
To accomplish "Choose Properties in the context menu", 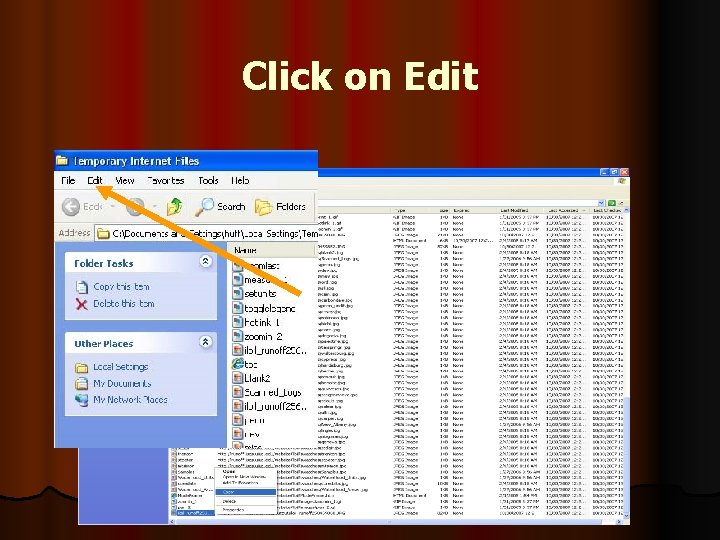I will tap(246, 510).
